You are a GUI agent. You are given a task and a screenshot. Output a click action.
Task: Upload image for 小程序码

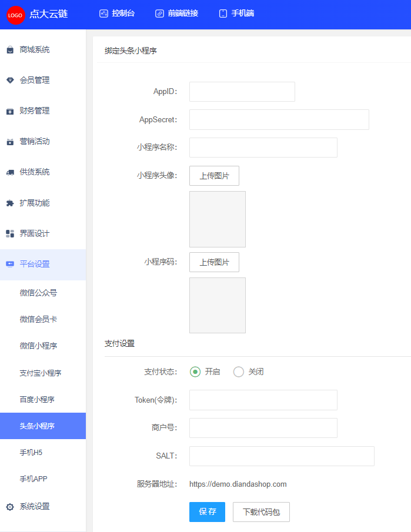coord(214,262)
